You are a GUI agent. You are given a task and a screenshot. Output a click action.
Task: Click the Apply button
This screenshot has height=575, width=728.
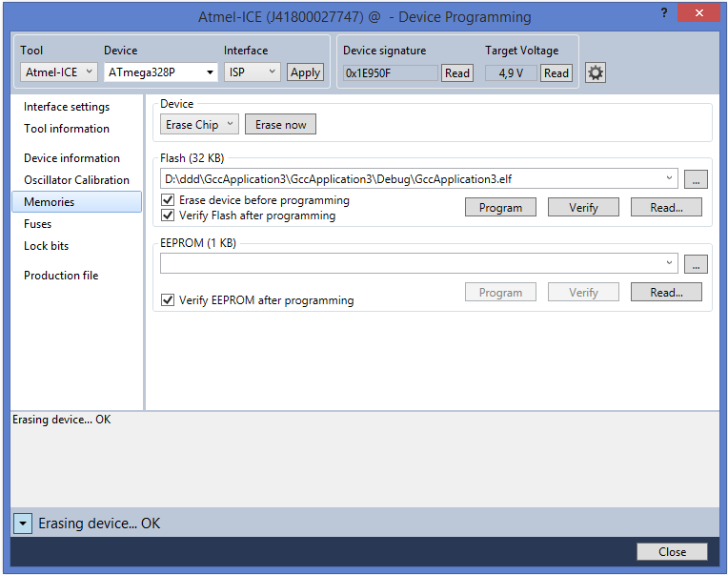305,72
